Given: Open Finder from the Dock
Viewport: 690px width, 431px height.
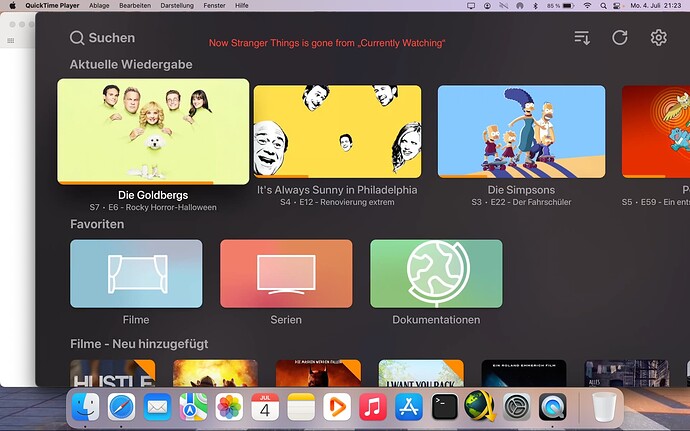Looking at the screenshot, I should pos(85,407).
